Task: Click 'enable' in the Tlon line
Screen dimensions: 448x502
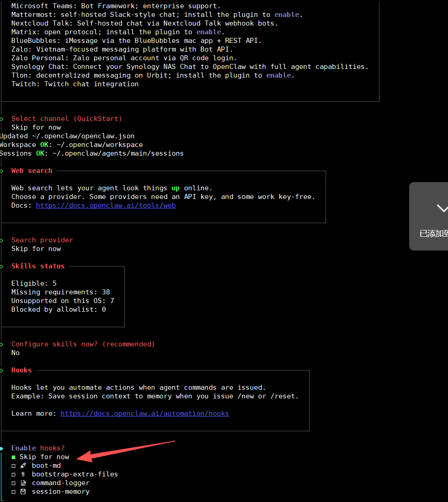Action: click(279, 75)
